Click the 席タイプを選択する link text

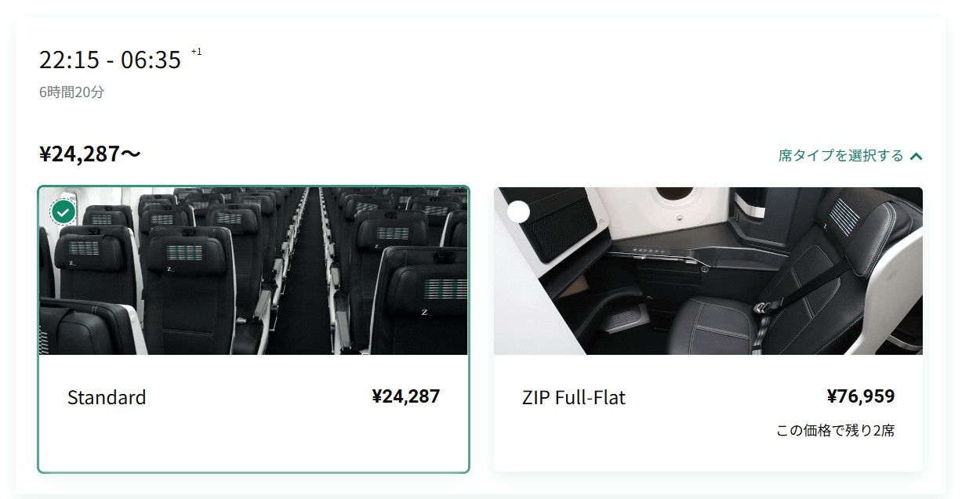pos(840,155)
